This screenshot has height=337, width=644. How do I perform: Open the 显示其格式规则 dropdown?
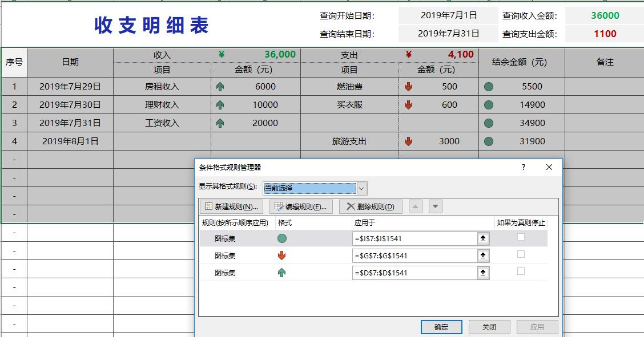click(361, 188)
